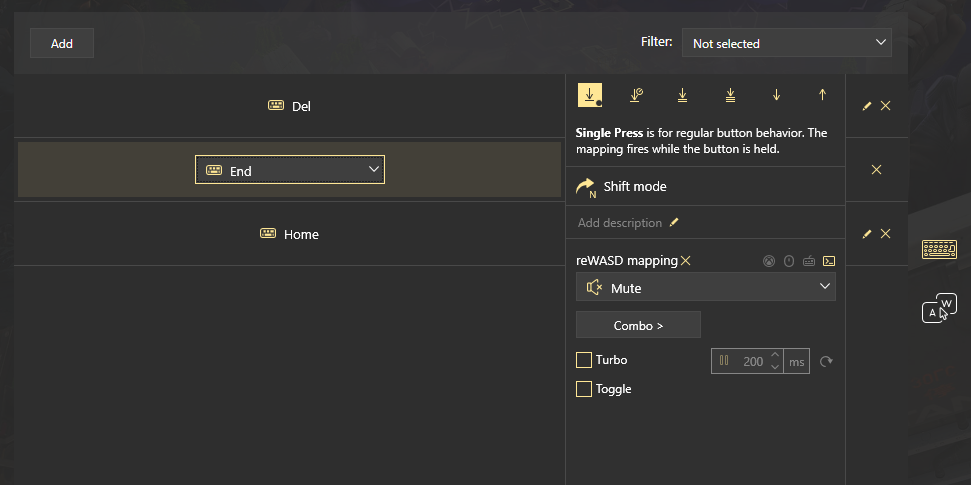
Task: Select the Start Press down-arrow activator
Action: point(777,95)
